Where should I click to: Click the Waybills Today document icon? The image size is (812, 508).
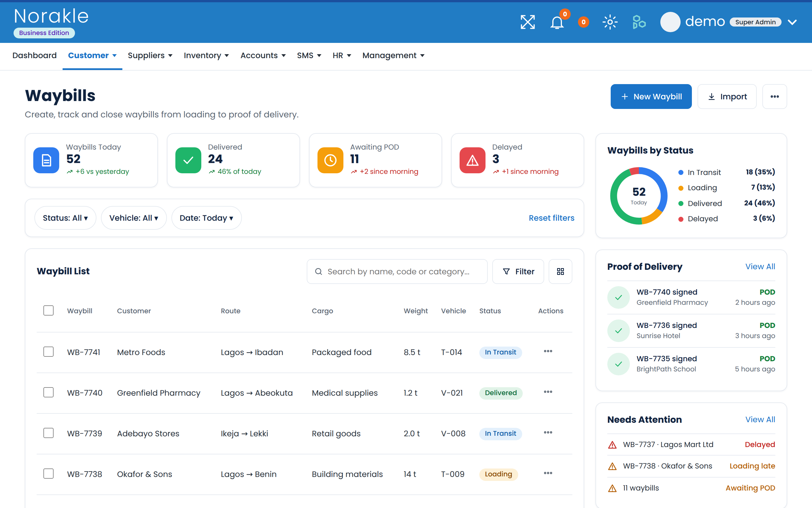(x=46, y=160)
